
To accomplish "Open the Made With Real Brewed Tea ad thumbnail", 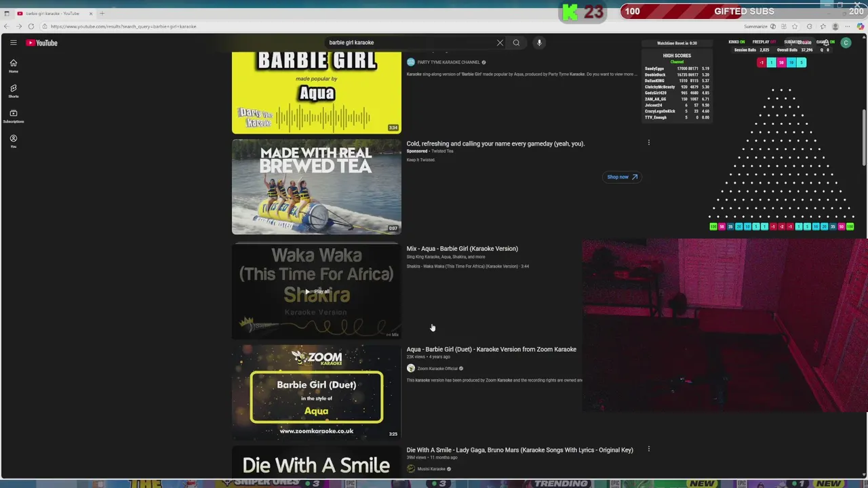I will 317,186.
